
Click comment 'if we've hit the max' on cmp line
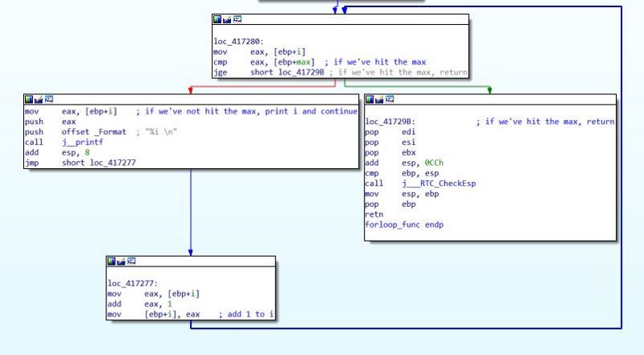[375, 62]
